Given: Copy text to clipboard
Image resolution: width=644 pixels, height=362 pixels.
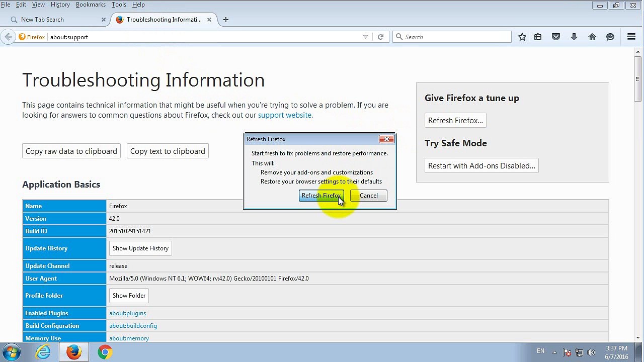Looking at the screenshot, I should pyautogui.click(x=168, y=151).
